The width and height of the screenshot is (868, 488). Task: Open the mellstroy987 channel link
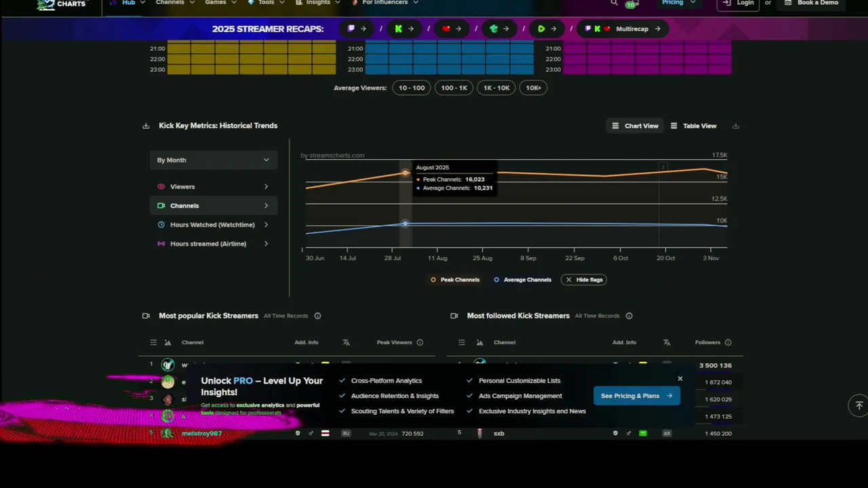pos(201,433)
